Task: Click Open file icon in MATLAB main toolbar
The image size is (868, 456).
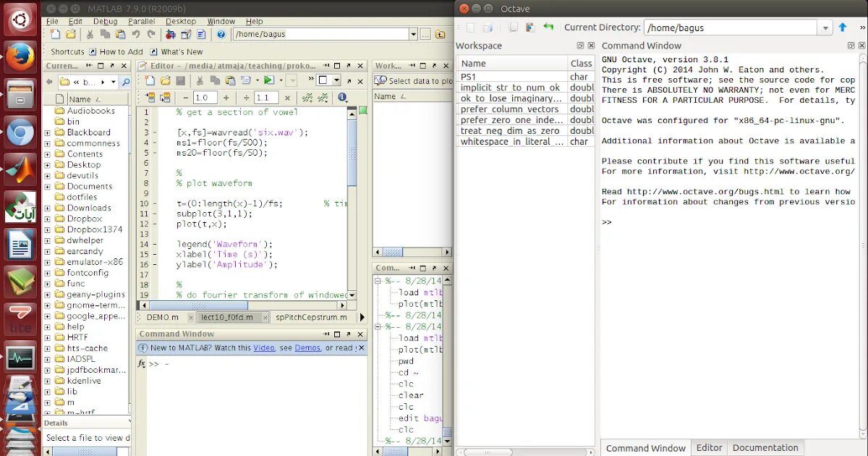Action: [70, 34]
